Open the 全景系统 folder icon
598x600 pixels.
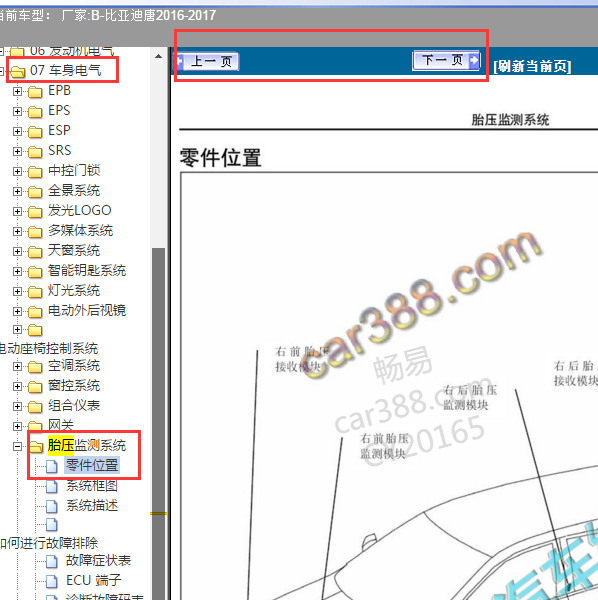coord(35,192)
